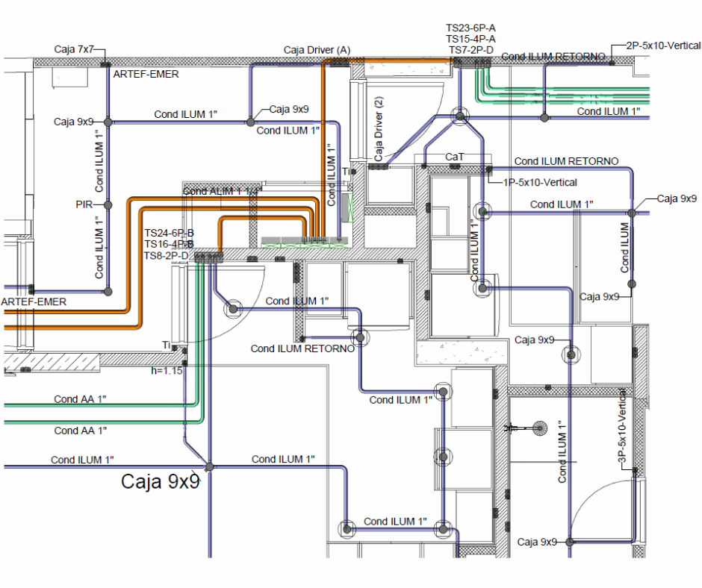Screen dimensions: 702x588
Task: Select the large Caja 9x9 text
Action: 161,482
